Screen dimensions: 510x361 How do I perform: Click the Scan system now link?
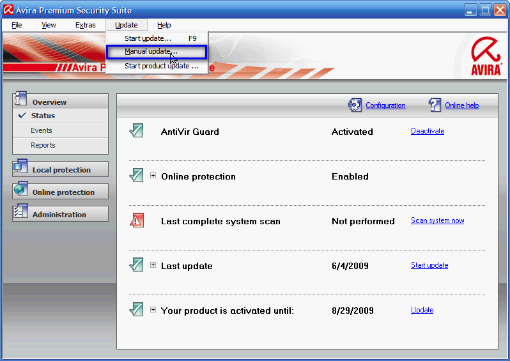(437, 220)
